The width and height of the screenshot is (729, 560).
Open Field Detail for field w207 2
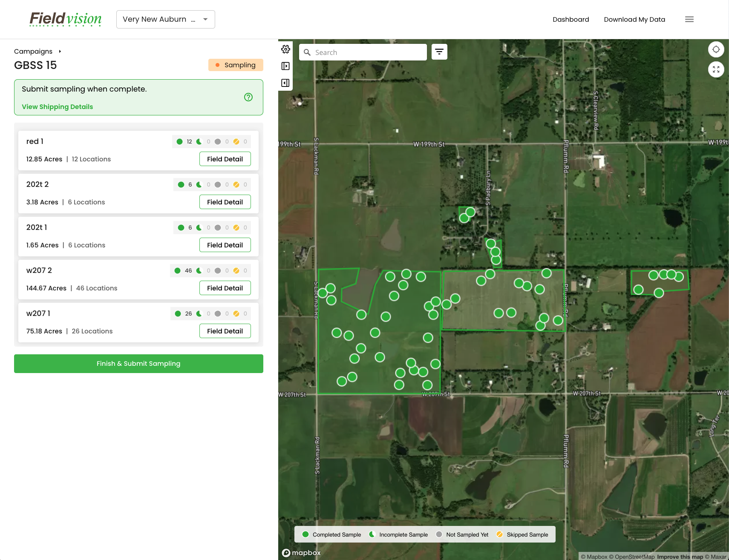point(225,288)
